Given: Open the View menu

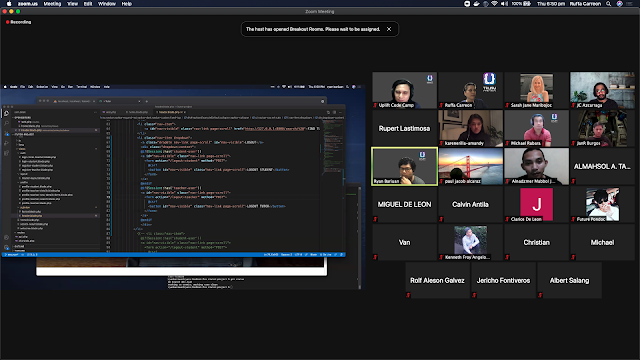Looking at the screenshot, I should pyautogui.click(x=72, y=4).
